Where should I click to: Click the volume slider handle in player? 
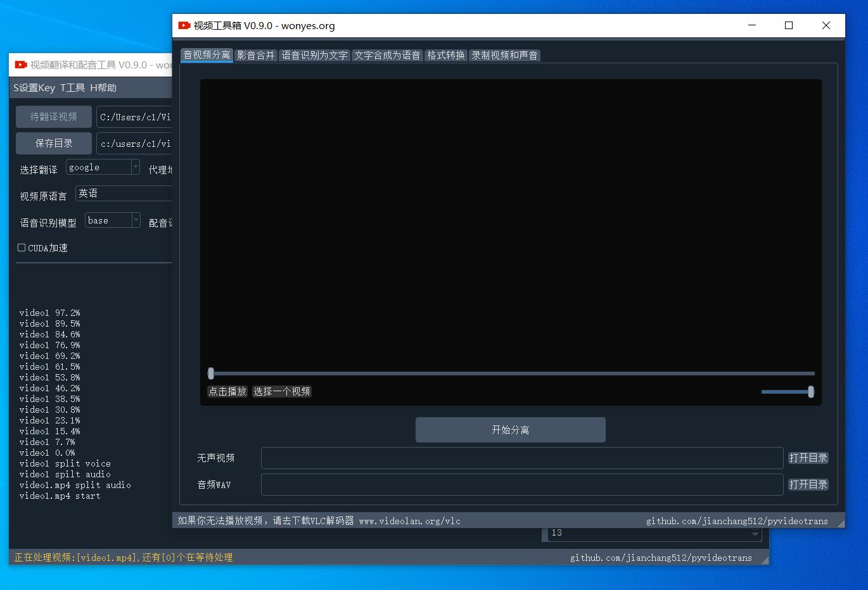[810, 392]
